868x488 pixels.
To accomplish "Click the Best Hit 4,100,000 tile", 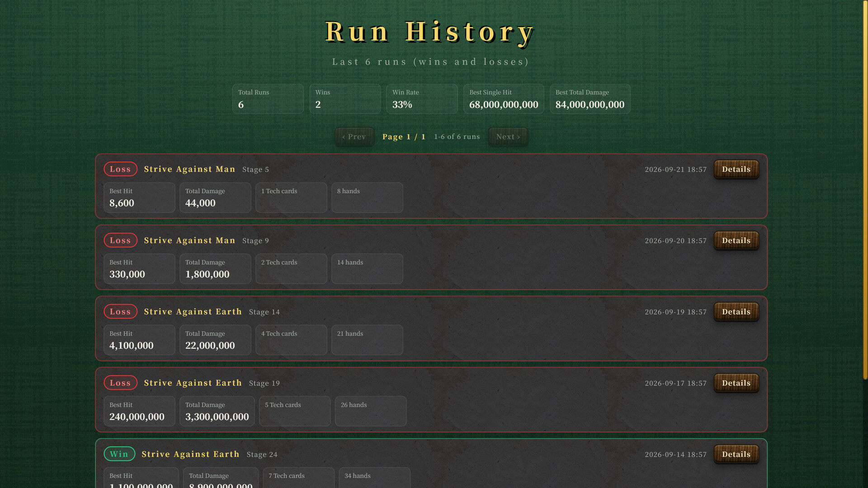I will (139, 340).
